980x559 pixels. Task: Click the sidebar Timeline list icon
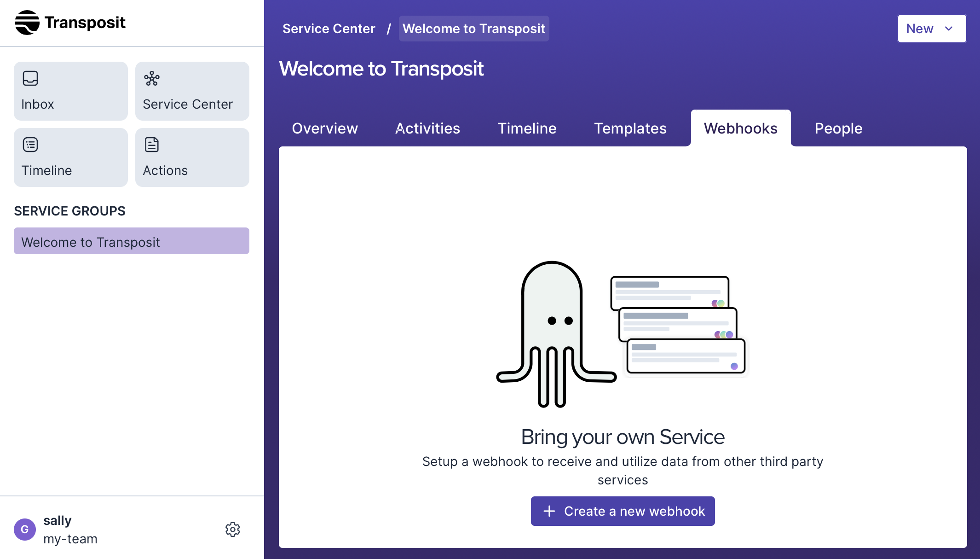30,145
